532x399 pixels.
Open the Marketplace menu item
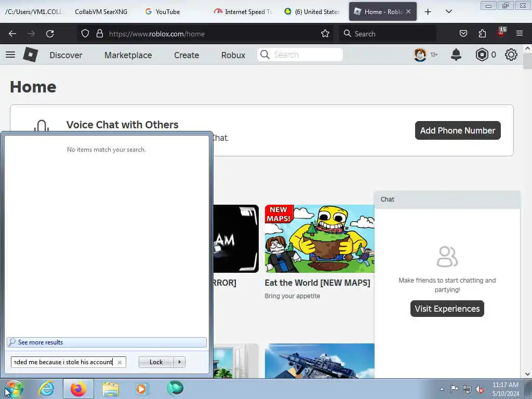pos(128,55)
